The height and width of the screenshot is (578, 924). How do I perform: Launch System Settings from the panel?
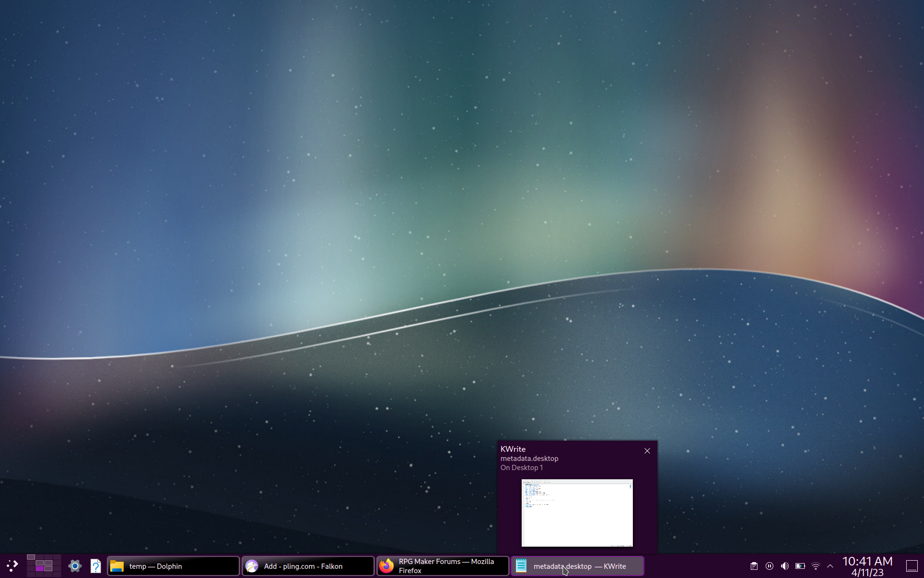[75, 566]
